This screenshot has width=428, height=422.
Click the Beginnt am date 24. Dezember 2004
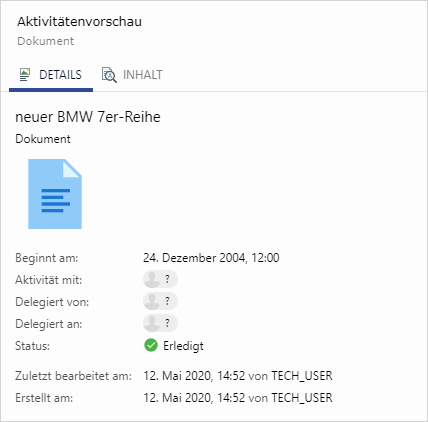coord(194,258)
